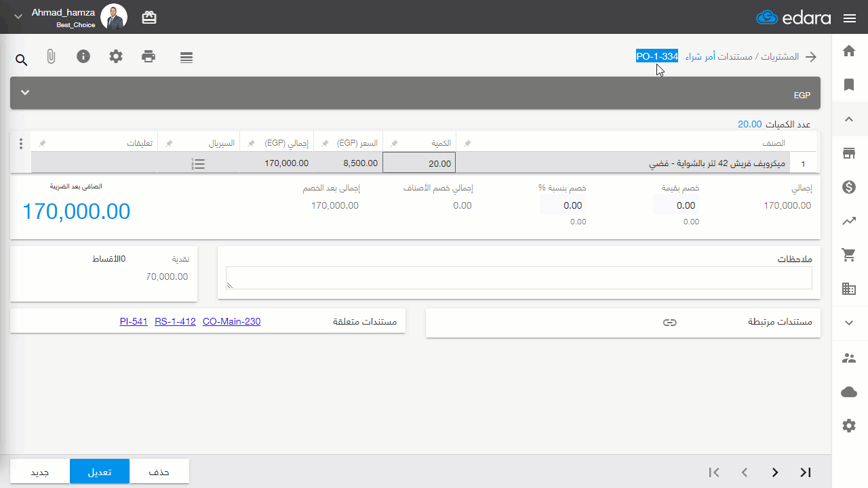Screen dimensions: 868x488
Task: Click the linked documents chain icon
Action: 669,323
